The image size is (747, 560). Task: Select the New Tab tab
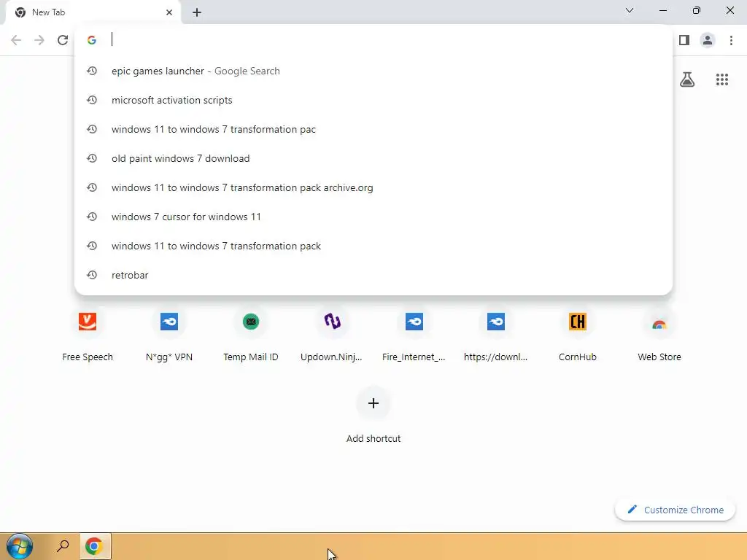coord(93,12)
